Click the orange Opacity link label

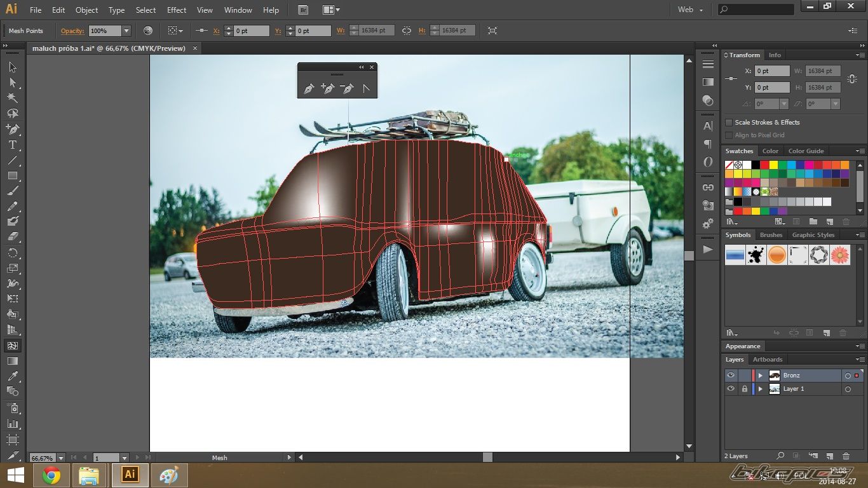point(72,30)
